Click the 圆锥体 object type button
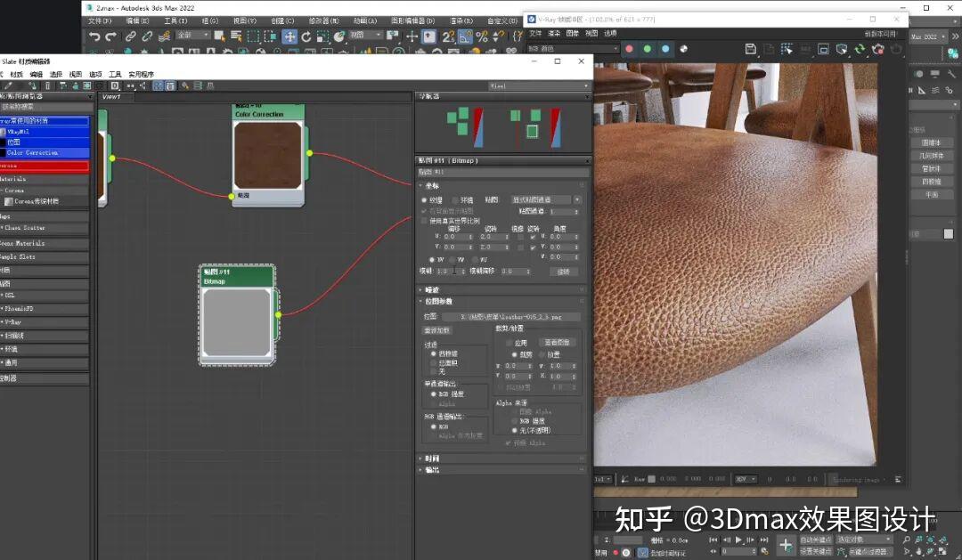 point(932,143)
